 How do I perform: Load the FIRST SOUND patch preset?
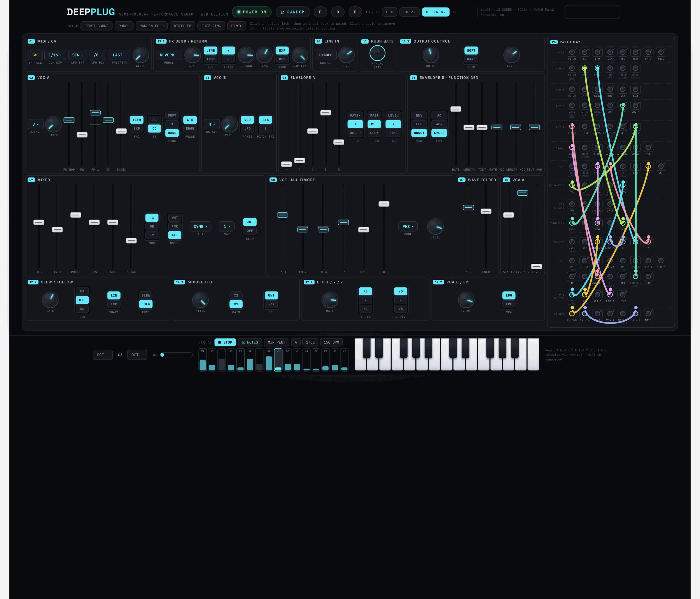click(96, 26)
